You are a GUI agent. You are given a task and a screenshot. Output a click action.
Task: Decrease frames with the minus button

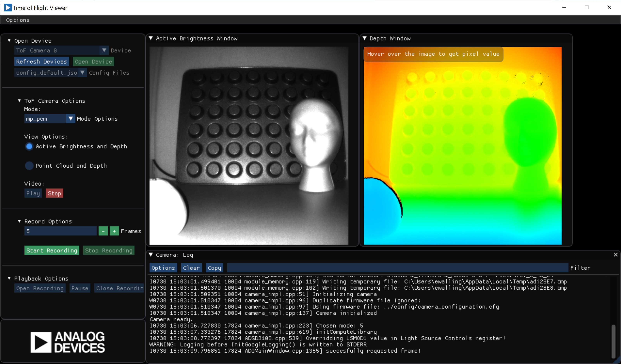(x=103, y=231)
